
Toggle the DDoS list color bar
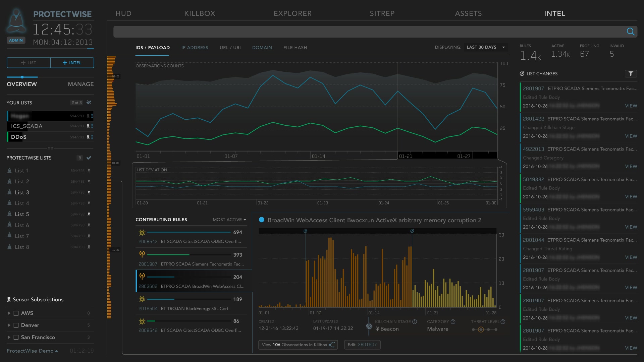click(7, 137)
